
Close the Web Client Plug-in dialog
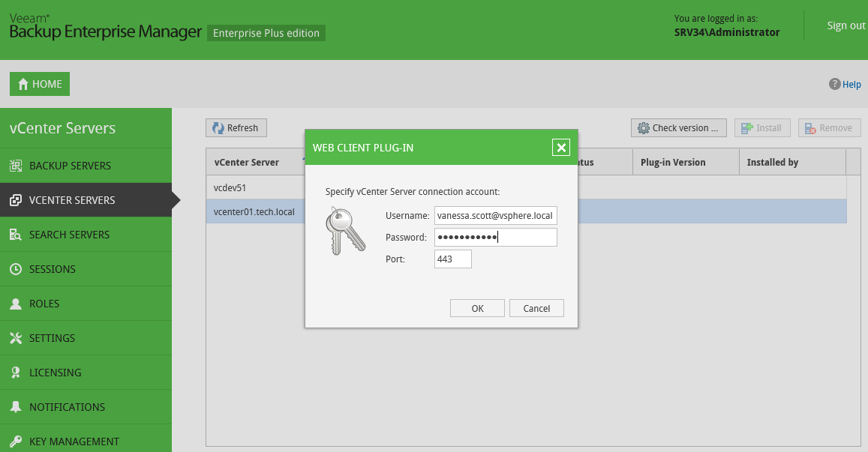click(x=560, y=147)
